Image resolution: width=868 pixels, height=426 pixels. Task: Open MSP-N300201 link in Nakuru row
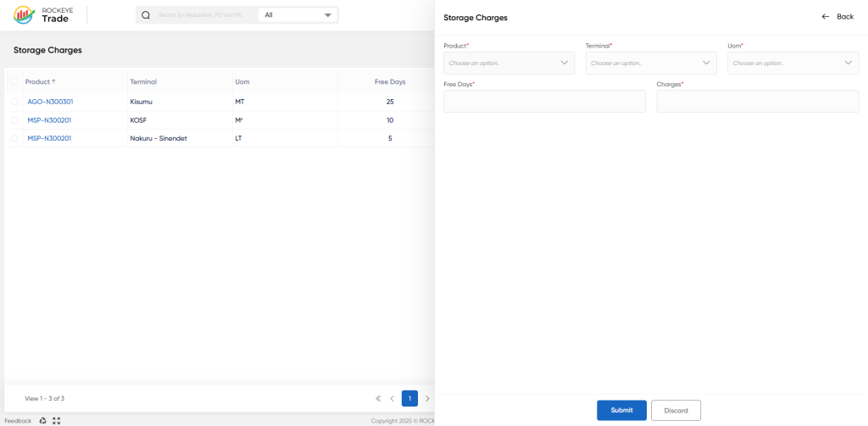[49, 138]
